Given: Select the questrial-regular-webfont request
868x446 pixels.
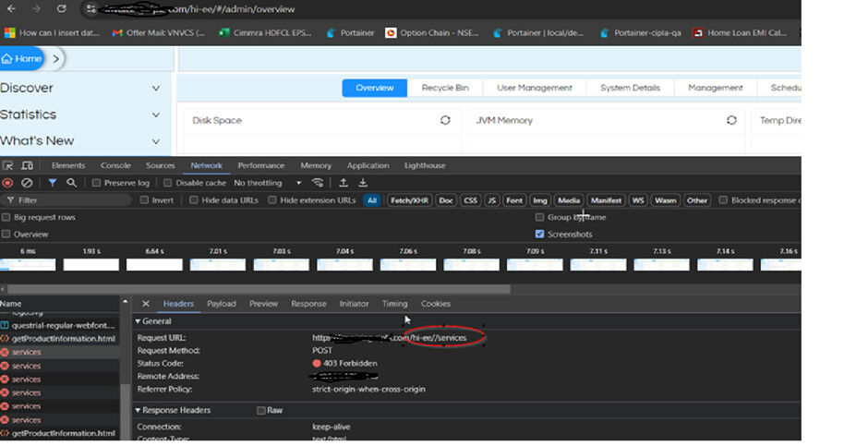Looking at the screenshot, I should pyautogui.click(x=58, y=325).
